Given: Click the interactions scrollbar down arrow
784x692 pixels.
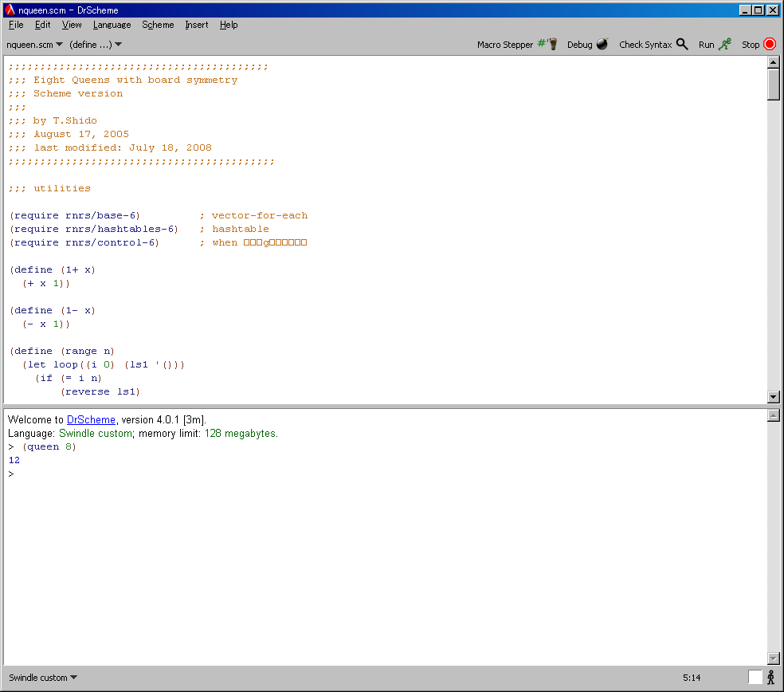Looking at the screenshot, I should tap(774, 659).
